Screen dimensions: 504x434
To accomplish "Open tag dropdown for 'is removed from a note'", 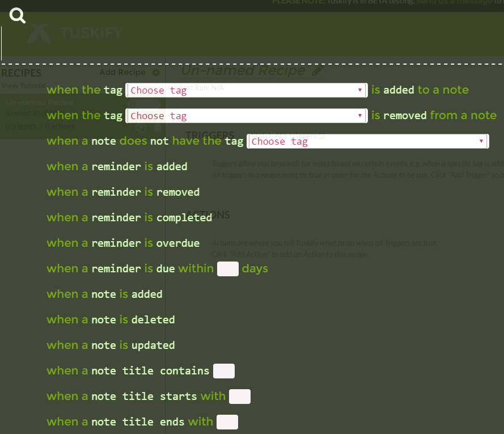I will [x=247, y=116].
